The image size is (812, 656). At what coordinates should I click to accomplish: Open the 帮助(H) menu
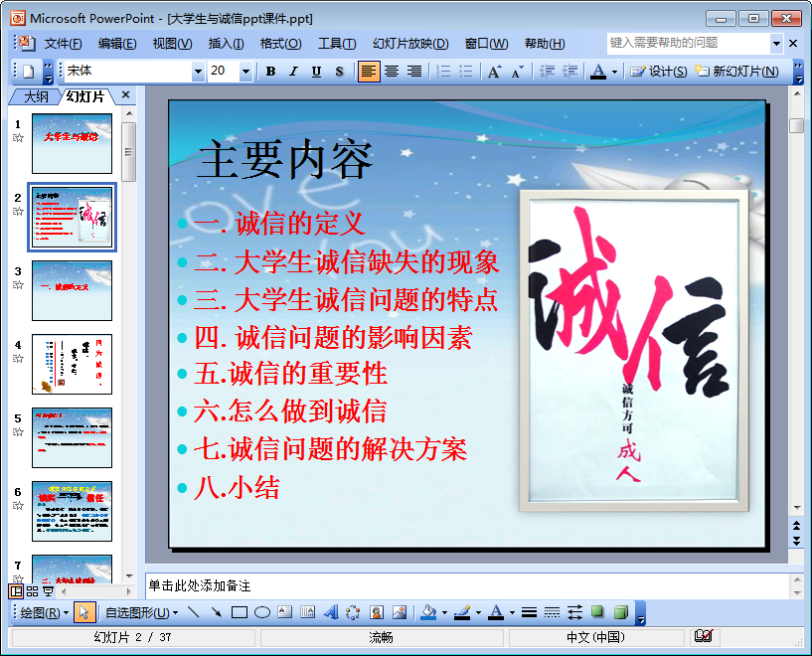[x=545, y=44]
